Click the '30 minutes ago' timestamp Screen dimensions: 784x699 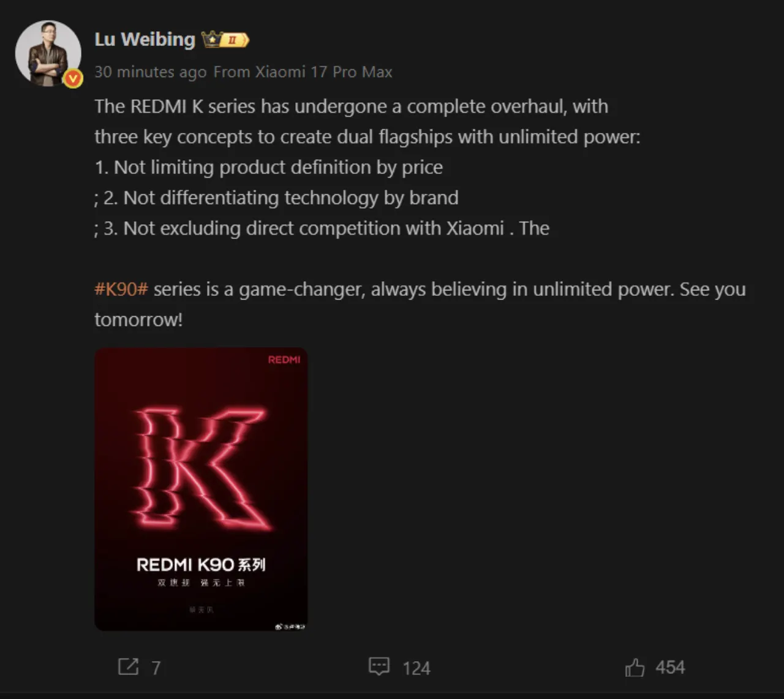[x=150, y=72]
